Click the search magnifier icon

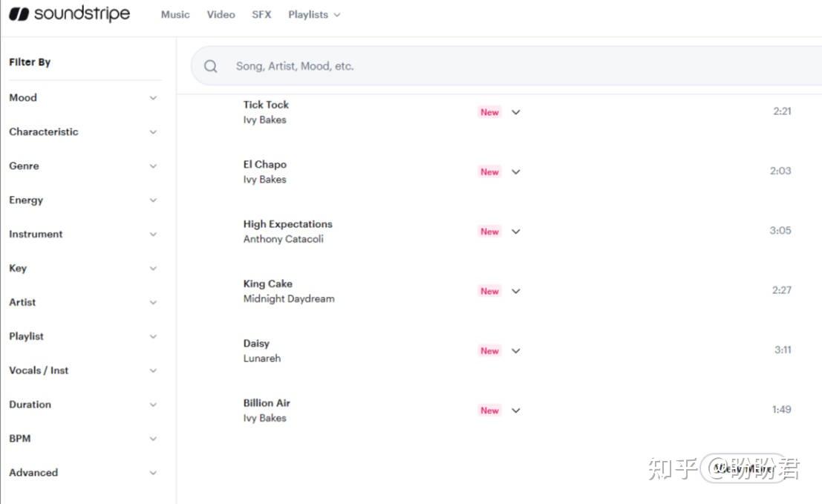coord(211,66)
